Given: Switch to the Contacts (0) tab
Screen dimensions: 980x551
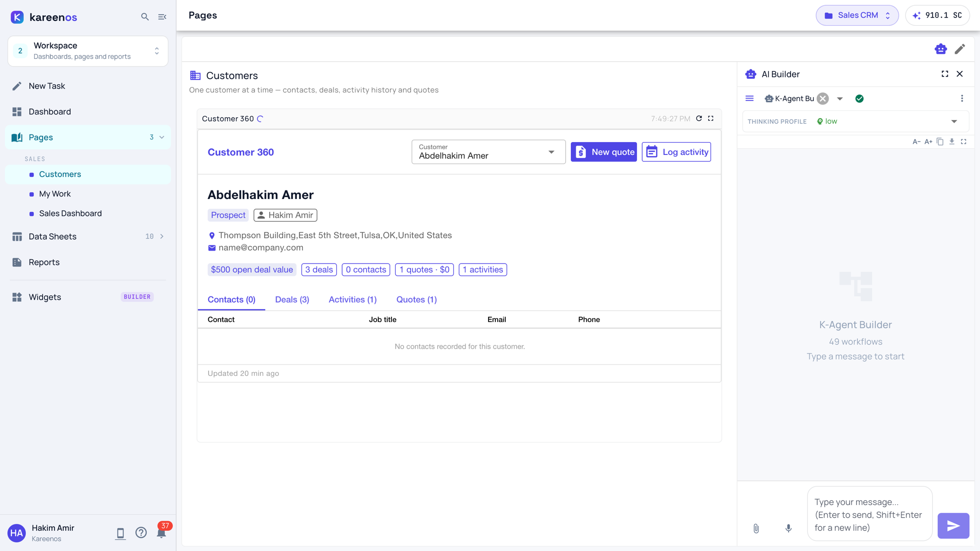Looking at the screenshot, I should point(232,299).
